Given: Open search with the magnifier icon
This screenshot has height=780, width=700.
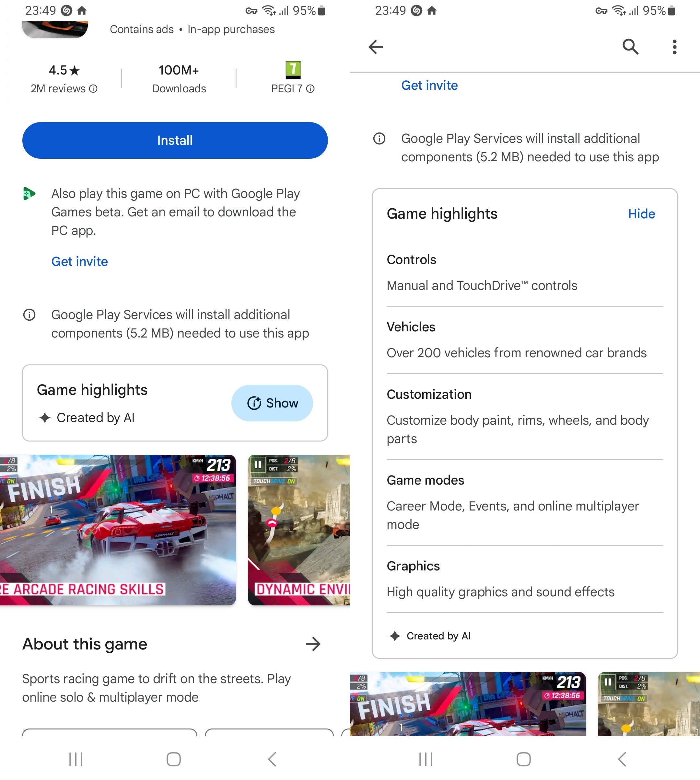Looking at the screenshot, I should pyautogui.click(x=630, y=47).
